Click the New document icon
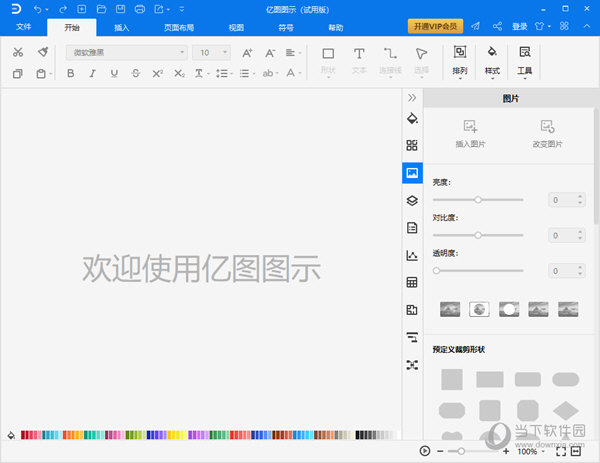 click(x=82, y=9)
